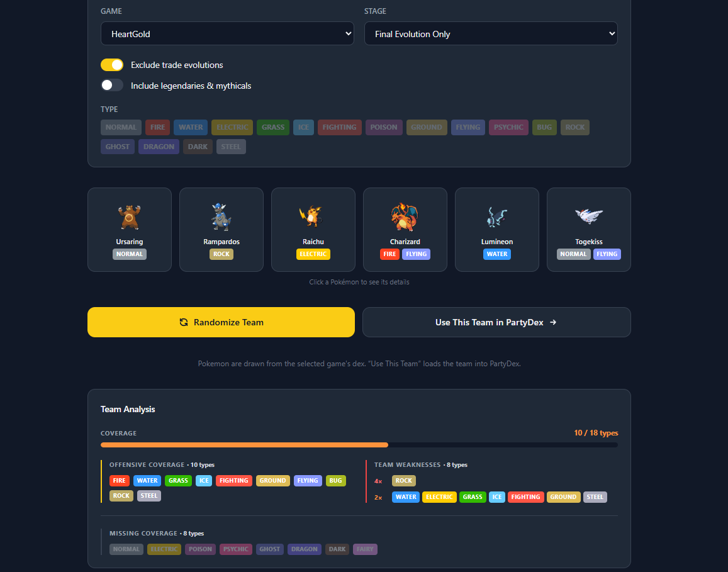Toggle the DRAGON type filter chip
The height and width of the screenshot is (572, 728).
click(159, 147)
